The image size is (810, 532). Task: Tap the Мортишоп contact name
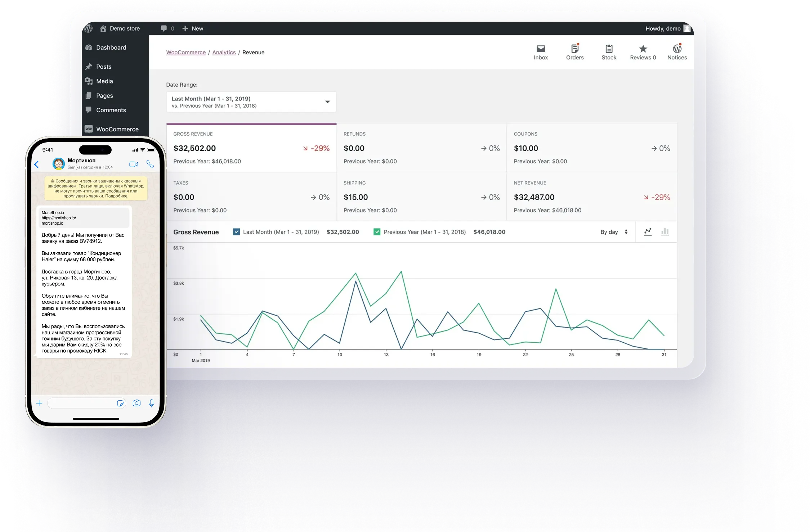click(81, 161)
